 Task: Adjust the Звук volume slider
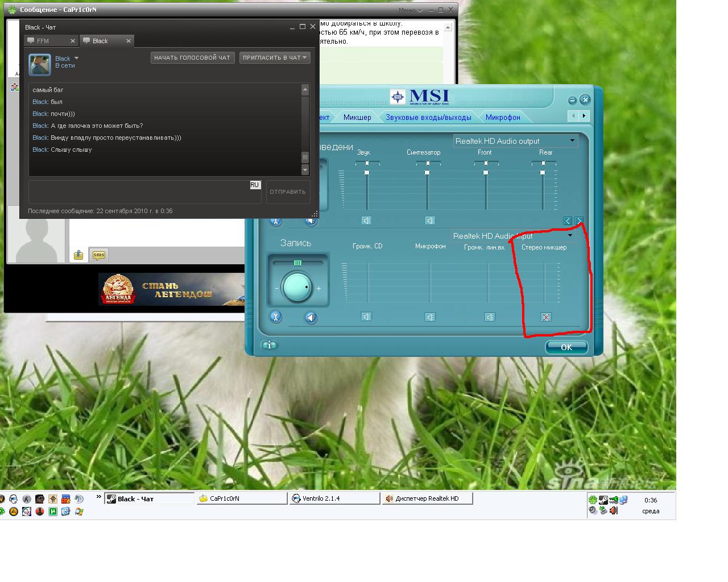[367, 173]
